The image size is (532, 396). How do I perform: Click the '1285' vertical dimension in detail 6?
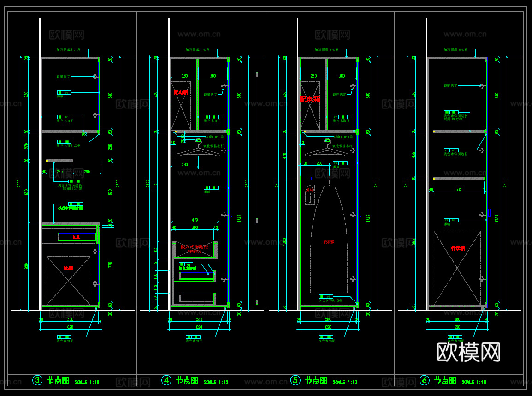413,242
